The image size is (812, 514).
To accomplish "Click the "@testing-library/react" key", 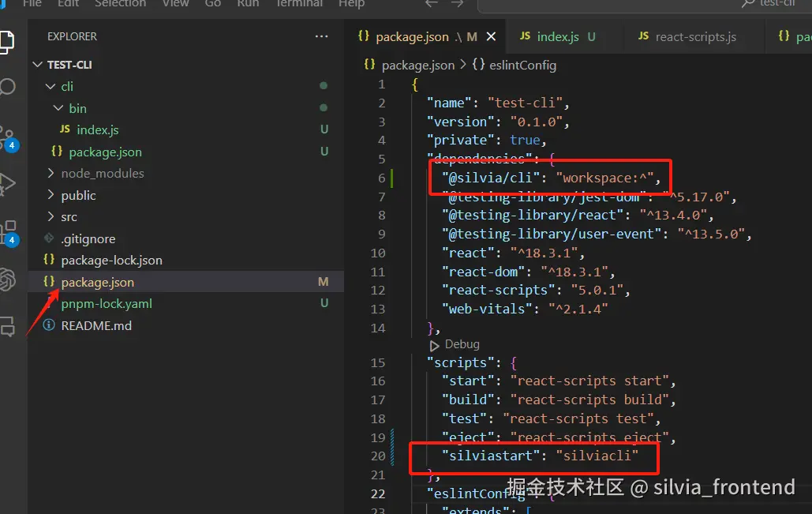I will (x=533, y=216).
